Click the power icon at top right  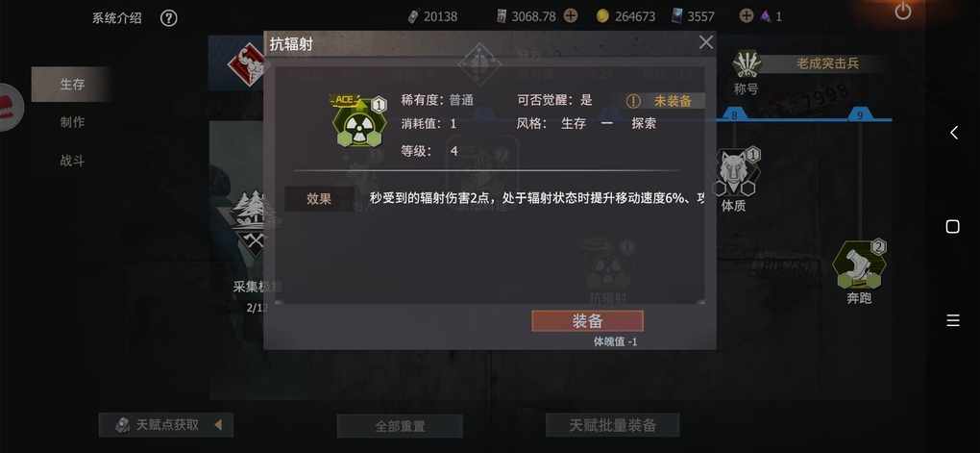click(903, 12)
